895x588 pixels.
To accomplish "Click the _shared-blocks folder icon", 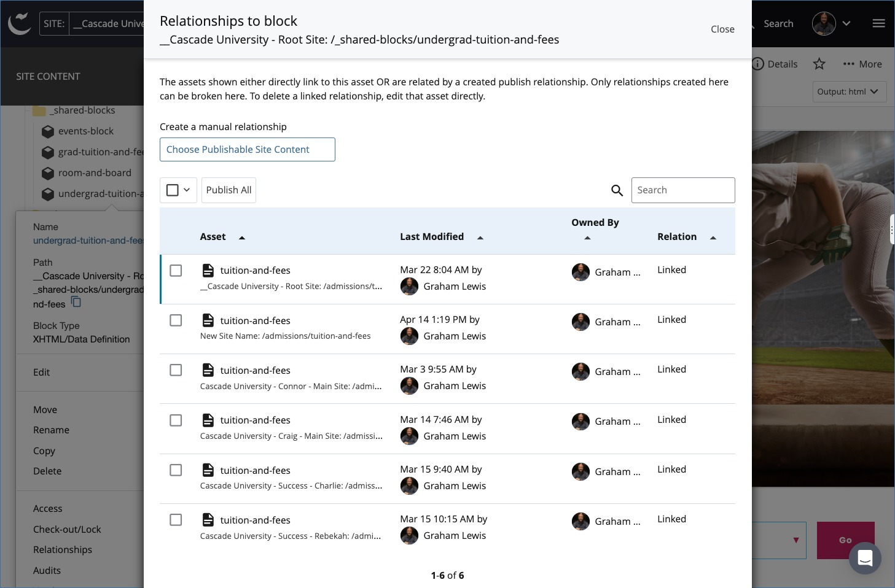I will coord(39,110).
